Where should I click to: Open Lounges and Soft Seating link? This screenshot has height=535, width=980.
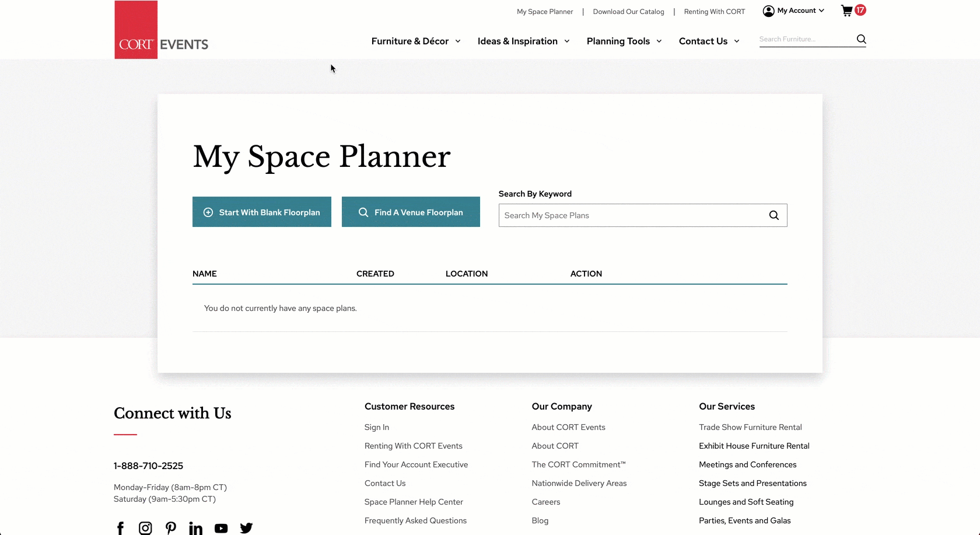click(x=746, y=502)
